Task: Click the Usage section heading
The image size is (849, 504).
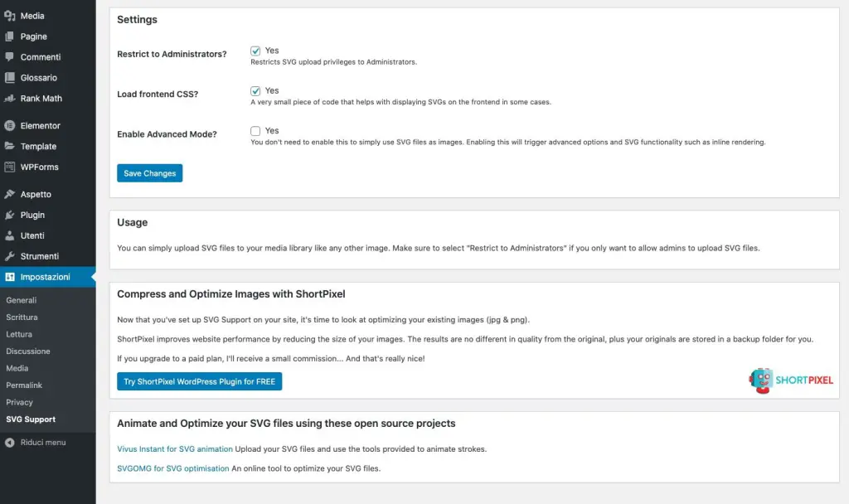Action: pos(132,222)
